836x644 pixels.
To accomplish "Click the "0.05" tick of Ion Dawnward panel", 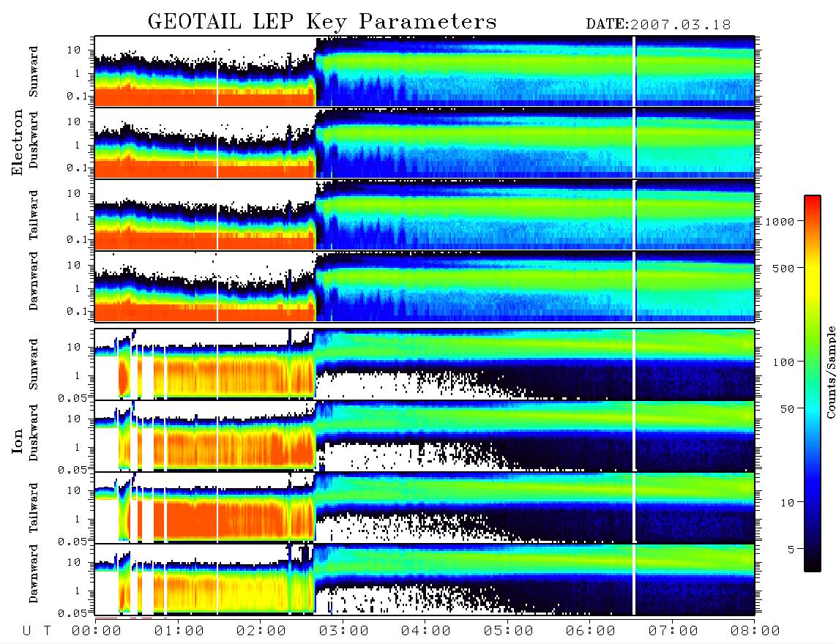I will coord(72,613).
